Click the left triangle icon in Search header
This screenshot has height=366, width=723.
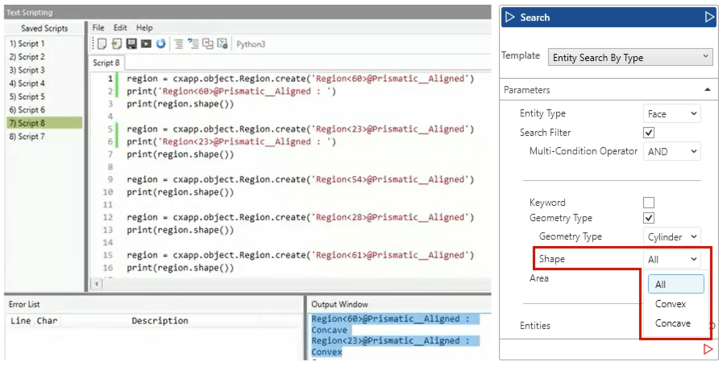click(510, 18)
